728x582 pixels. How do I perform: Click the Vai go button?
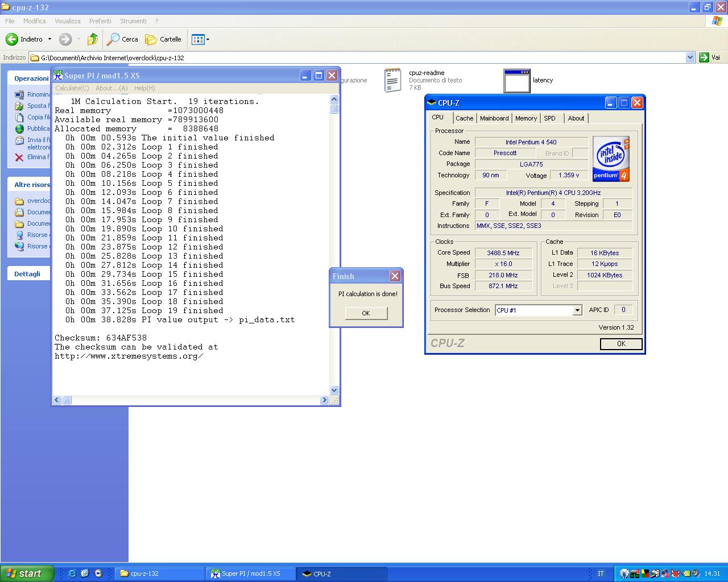(710, 57)
